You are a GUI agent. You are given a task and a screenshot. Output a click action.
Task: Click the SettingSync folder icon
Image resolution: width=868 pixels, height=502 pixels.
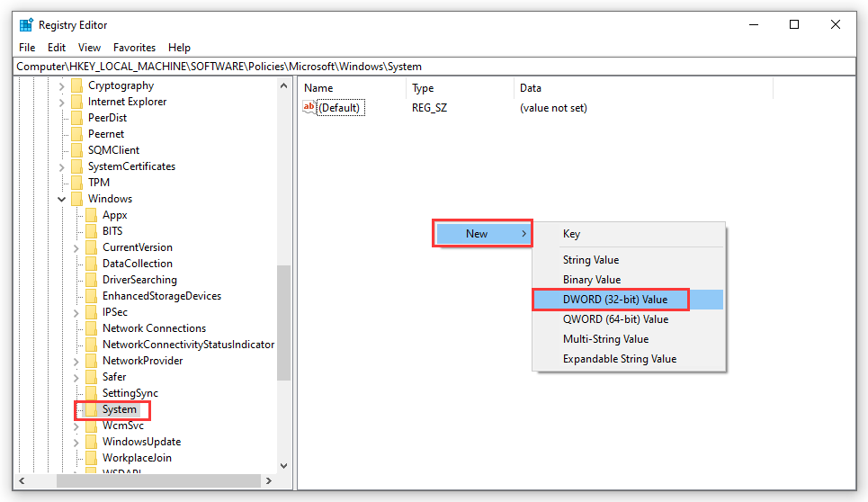tap(90, 393)
